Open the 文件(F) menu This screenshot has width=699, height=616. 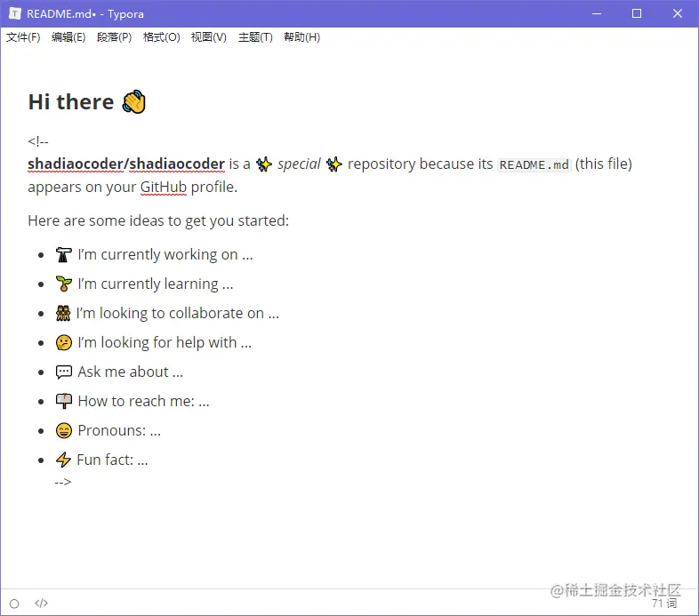pos(23,37)
